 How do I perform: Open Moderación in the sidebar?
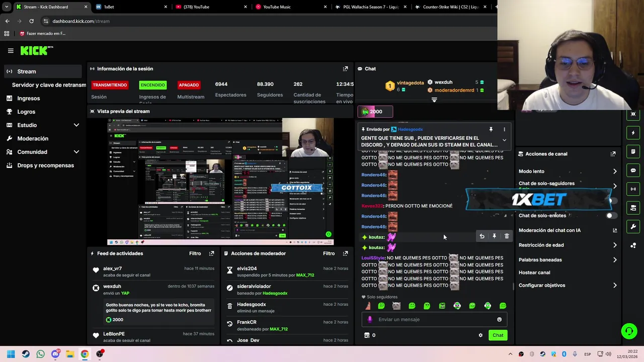(33, 139)
